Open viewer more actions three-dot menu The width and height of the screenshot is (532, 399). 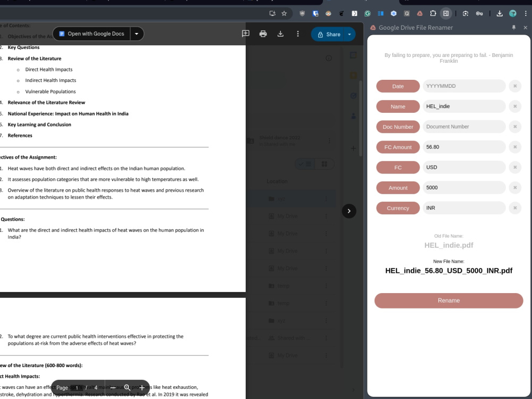298,34
